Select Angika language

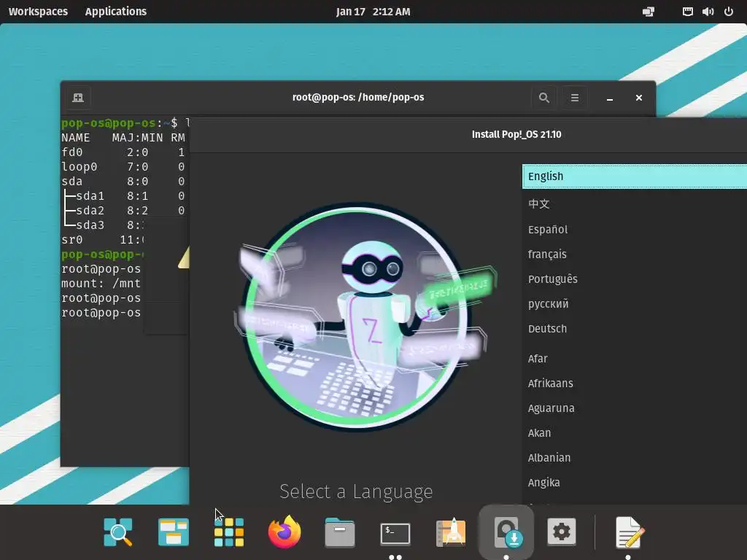tap(635, 483)
